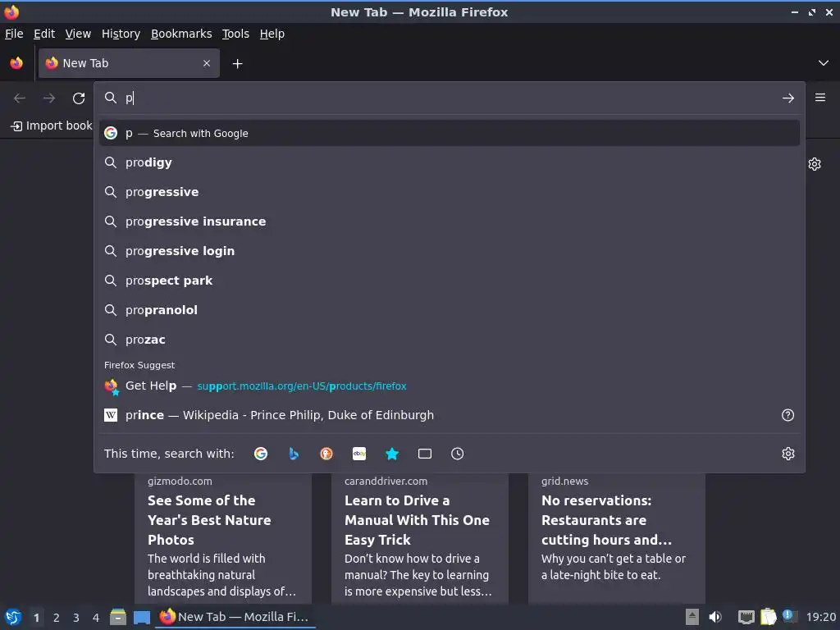
Task: Click into the address bar text field
Action: click(450, 98)
